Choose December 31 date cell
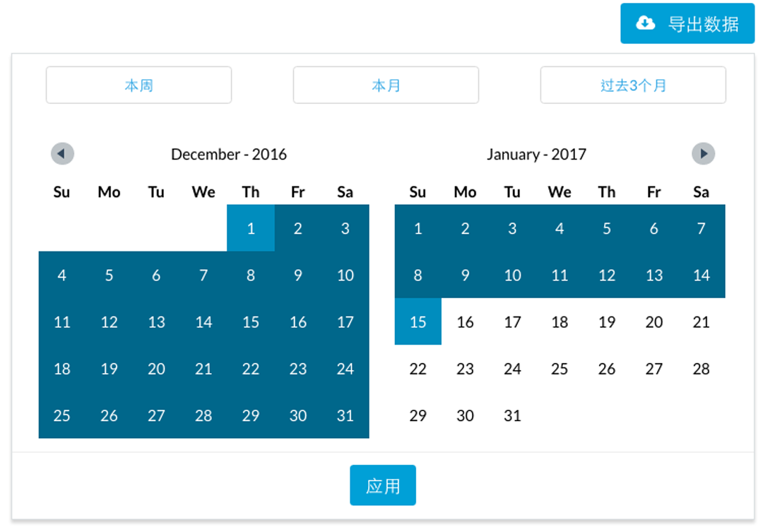 point(345,415)
